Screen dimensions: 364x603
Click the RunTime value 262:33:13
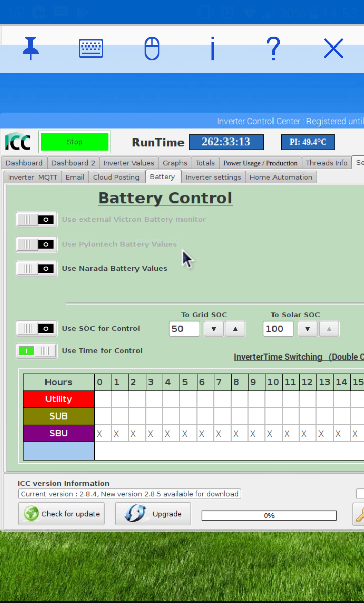(226, 142)
